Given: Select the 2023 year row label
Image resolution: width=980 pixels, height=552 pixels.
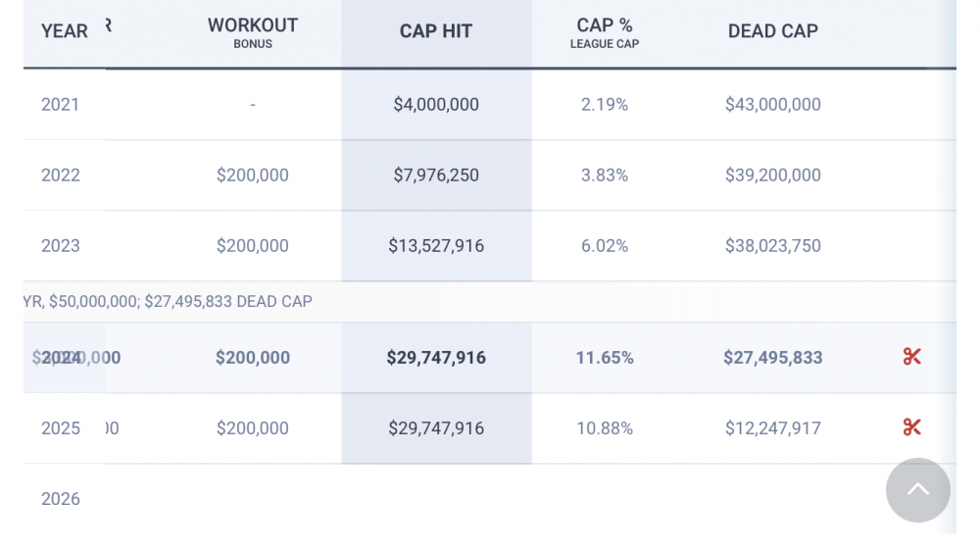Looking at the screenshot, I should 61,246.
